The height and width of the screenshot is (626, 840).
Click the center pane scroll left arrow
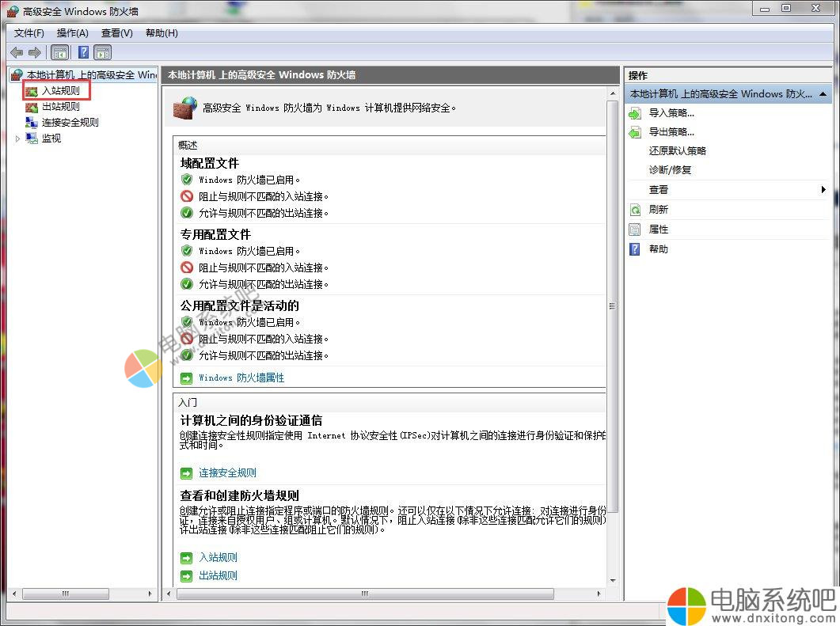pyautogui.click(x=169, y=594)
